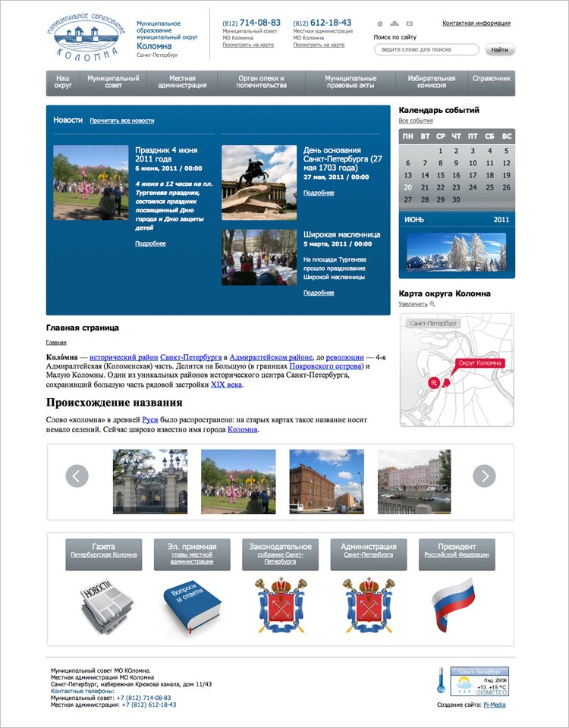
Task: Open the Избирательная комиссия menu item
Action: click(x=432, y=82)
